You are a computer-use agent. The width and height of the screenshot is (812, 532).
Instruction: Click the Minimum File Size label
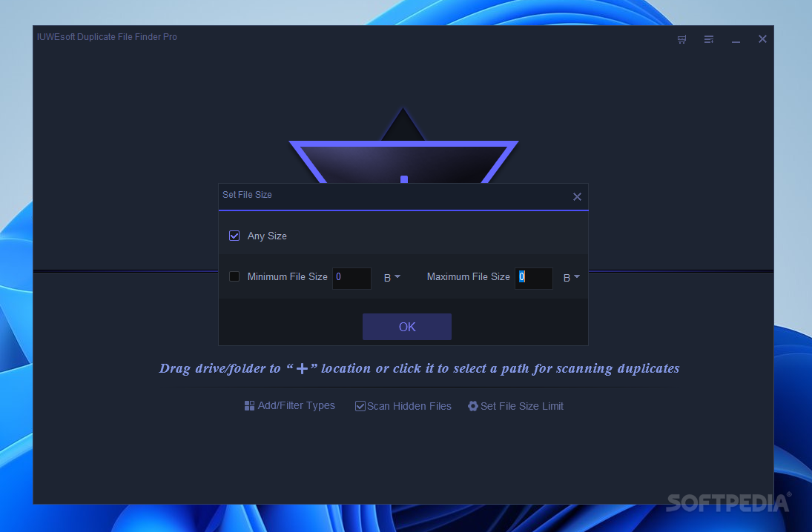[288, 277]
